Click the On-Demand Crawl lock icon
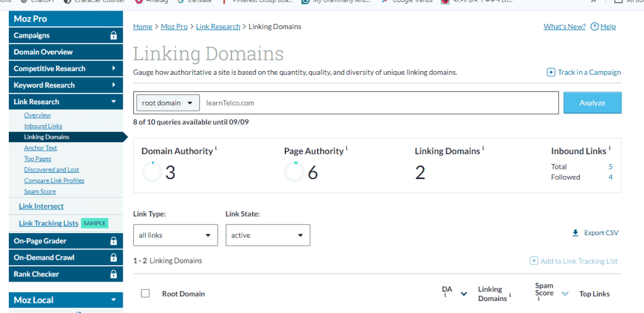 click(114, 258)
